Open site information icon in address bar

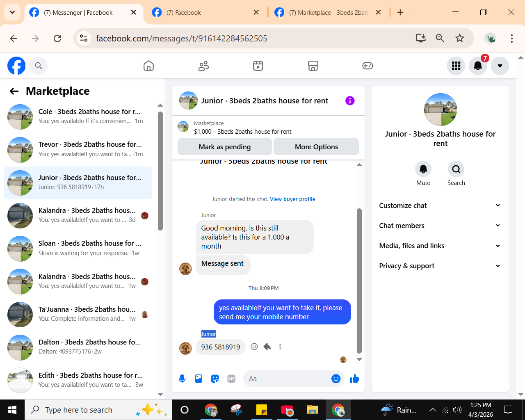click(84, 38)
